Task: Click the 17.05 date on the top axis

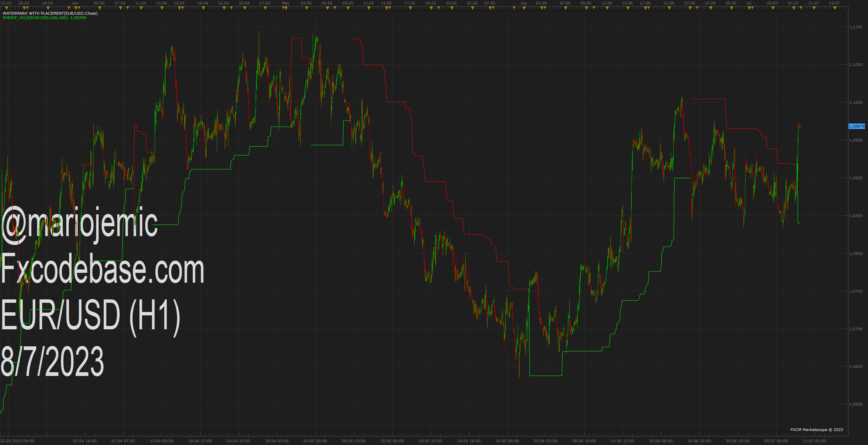Action: tap(410, 3)
